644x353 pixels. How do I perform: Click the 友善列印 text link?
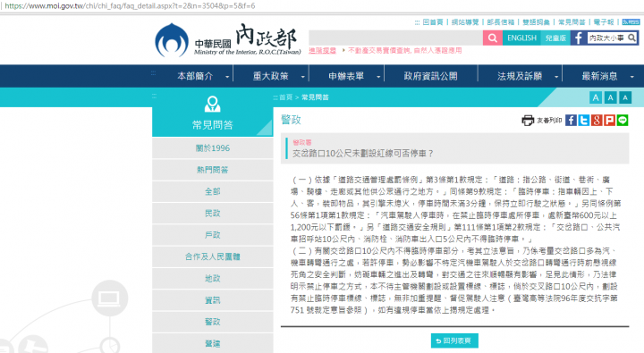549,121
